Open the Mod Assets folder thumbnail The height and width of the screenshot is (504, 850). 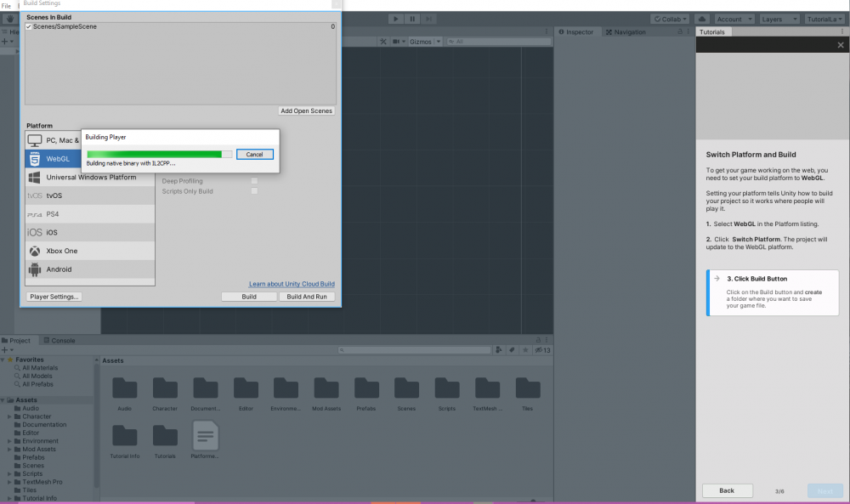coord(326,388)
